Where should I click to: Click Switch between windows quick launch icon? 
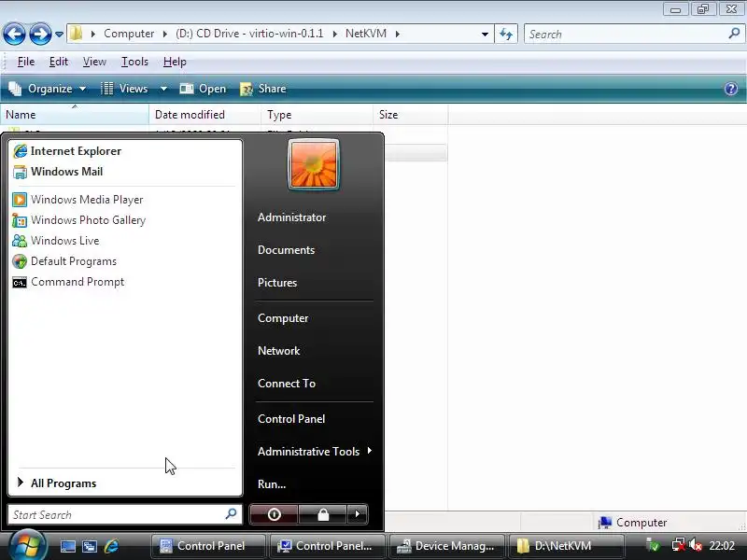pyautogui.click(x=90, y=546)
